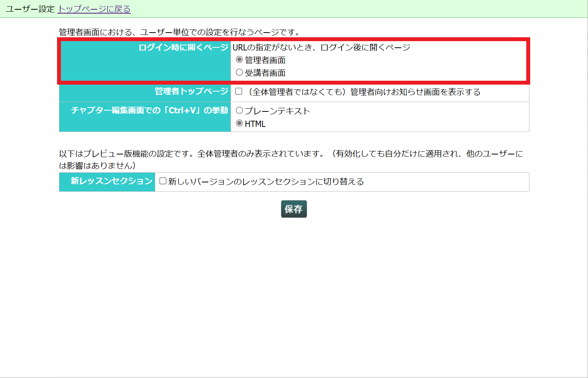The image size is (588, 378).
Task: Select the 管理者画面 radio button
Action: tap(239, 60)
